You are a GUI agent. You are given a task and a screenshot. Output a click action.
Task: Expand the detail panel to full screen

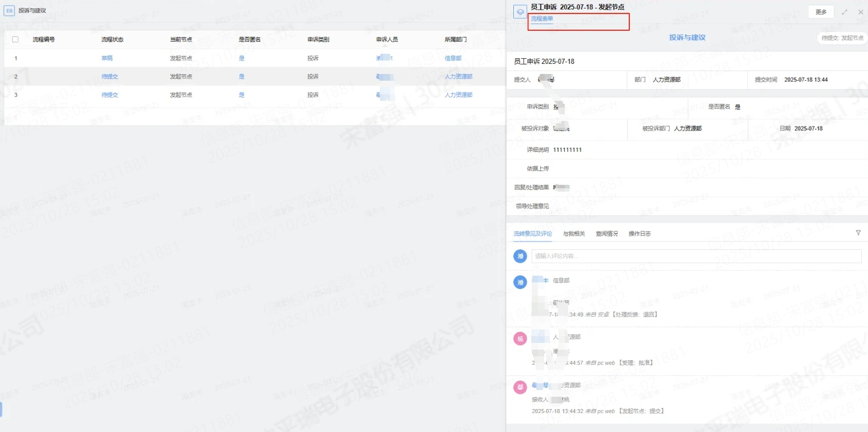844,12
